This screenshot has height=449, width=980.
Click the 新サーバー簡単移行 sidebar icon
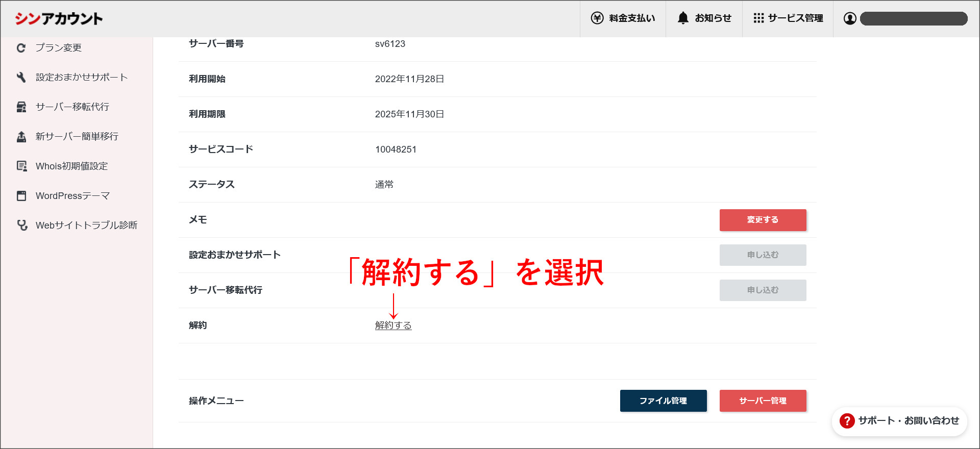21,137
